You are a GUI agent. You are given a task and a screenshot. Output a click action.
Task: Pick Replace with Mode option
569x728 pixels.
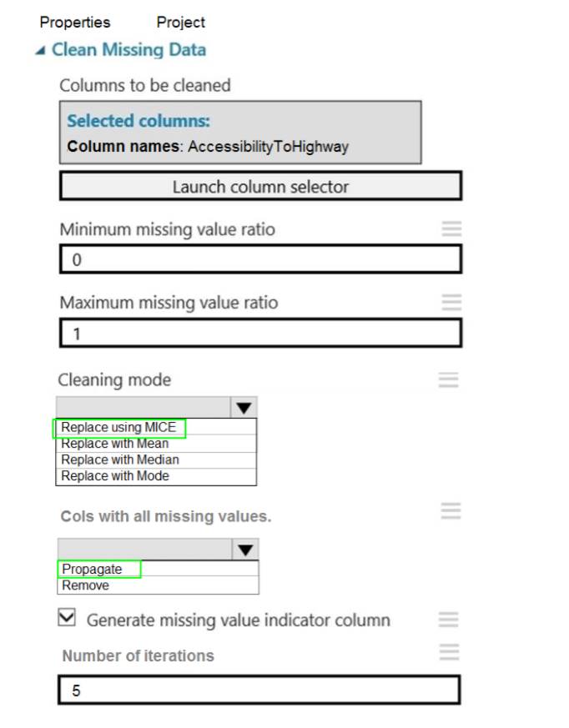(115, 476)
